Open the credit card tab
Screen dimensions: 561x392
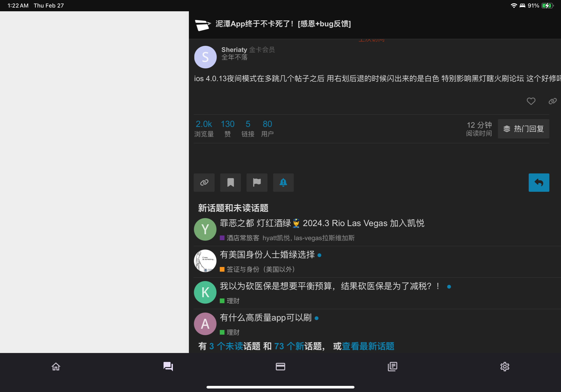click(x=280, y=366)
